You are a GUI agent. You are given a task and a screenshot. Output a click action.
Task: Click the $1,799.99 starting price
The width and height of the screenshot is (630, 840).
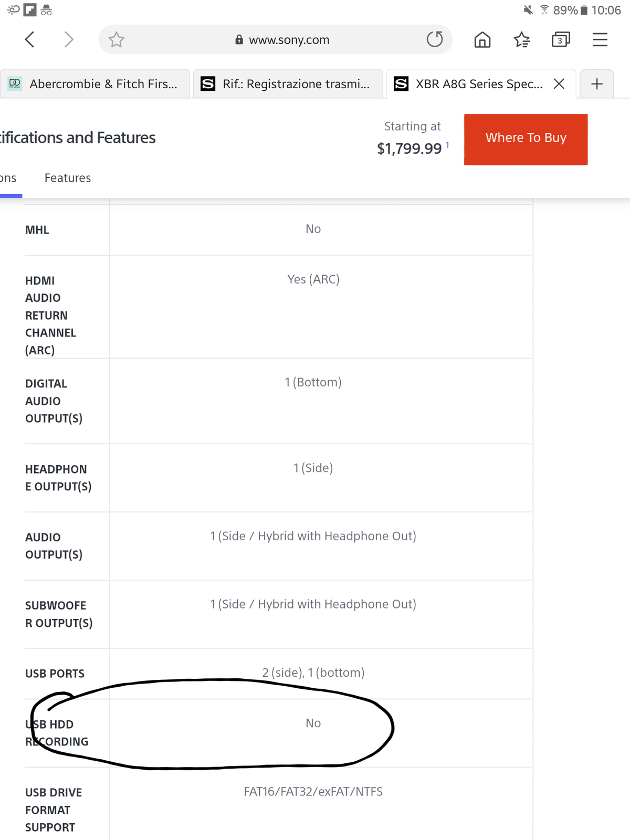(x=409, y=149)
